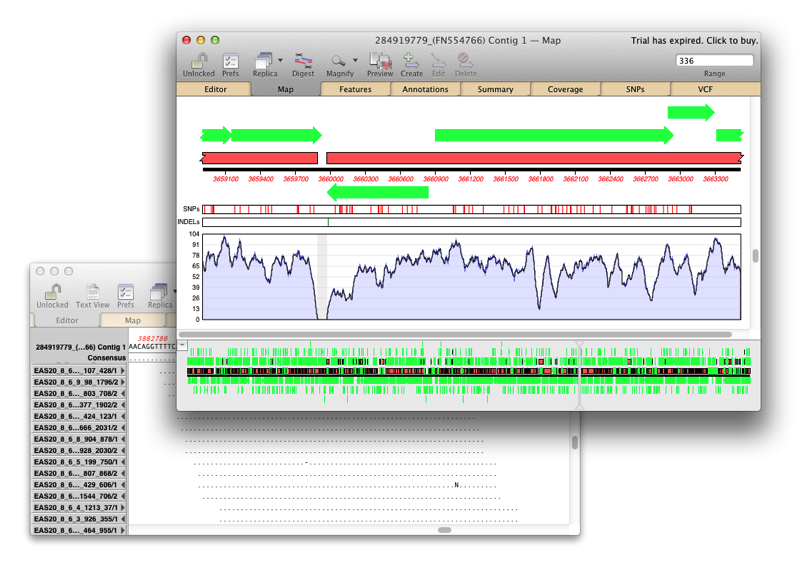The width and height of the screenshot is (800, 568).
Task: Select the Editor tab in back window
Action: pyautogui.click(x=67, y=320)
